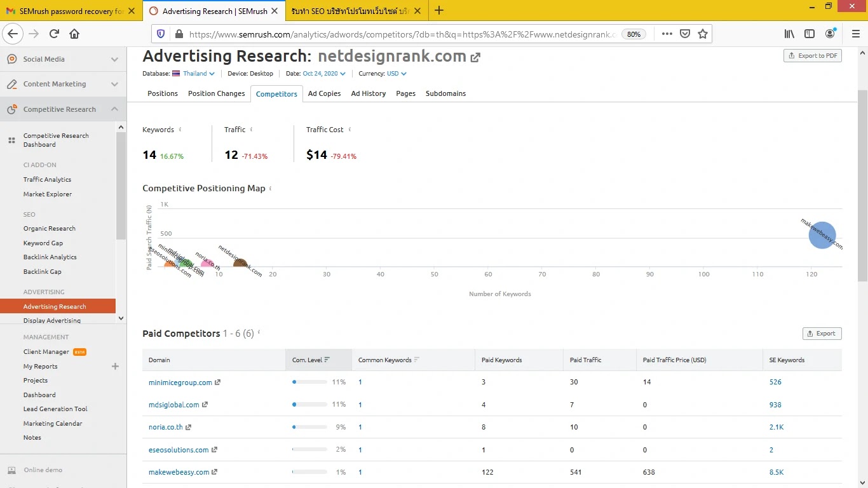Viewport: 868px width, 488px height.
Task: Close the SEMrush password recovery tab
Action: pos(132,11)
